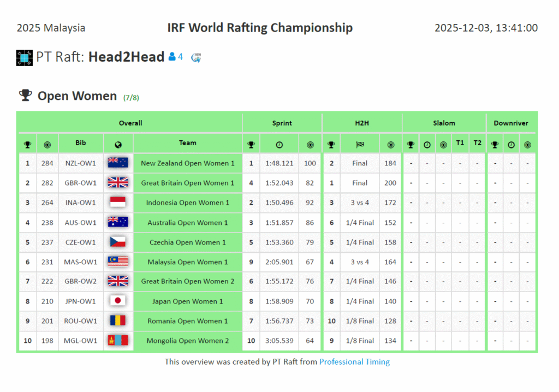Select the Downriver discipline header

(x=511, y=123)
